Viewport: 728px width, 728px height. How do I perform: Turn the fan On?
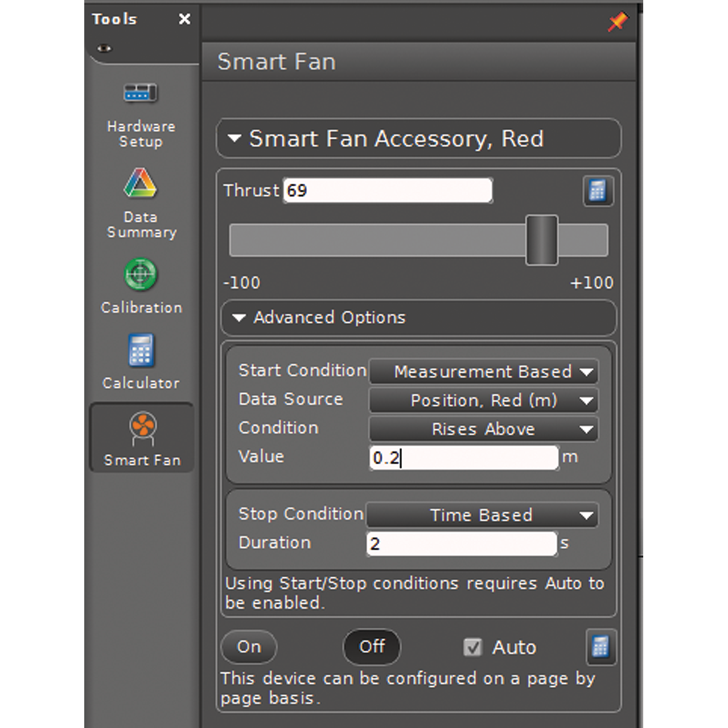tap(249, 647)
